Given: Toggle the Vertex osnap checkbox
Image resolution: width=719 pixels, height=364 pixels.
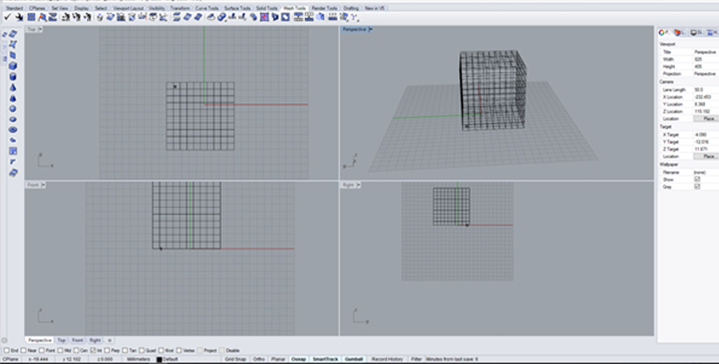Looking at the screenshot, I should (x=179, y=350).
